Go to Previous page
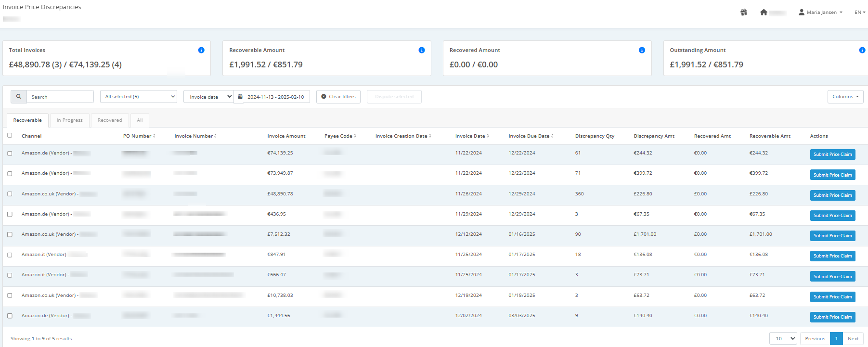The image size is (868, 347). 815,339
